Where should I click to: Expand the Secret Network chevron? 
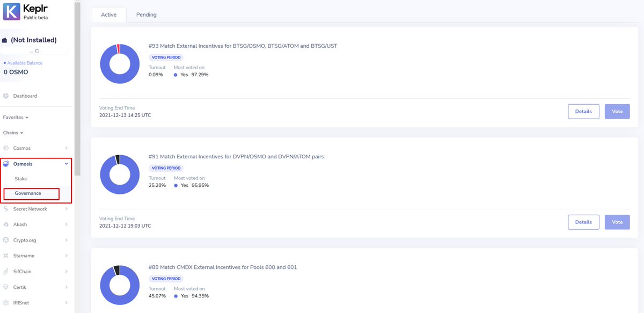point(66,209)
